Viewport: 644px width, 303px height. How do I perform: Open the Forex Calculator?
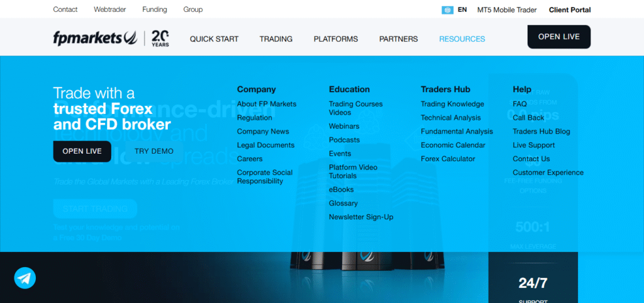pyautogui.click(x=448, y=159)
